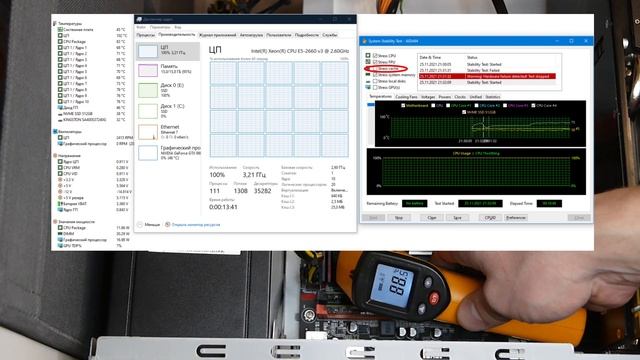Screen dimensions: 640x360
Task: Toggle the Stress FPU checkbox
Action: coord(375,62)
